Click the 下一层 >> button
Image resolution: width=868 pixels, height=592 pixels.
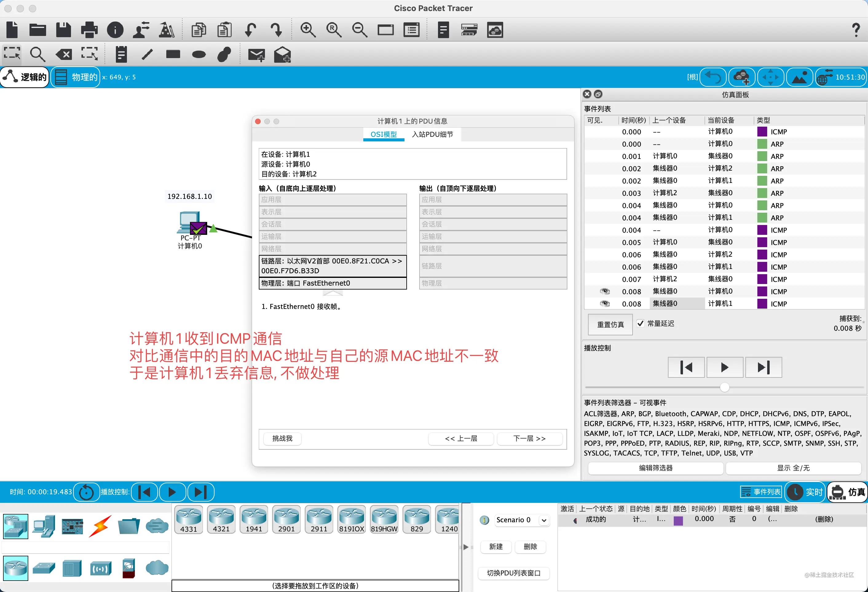(530, 439)
